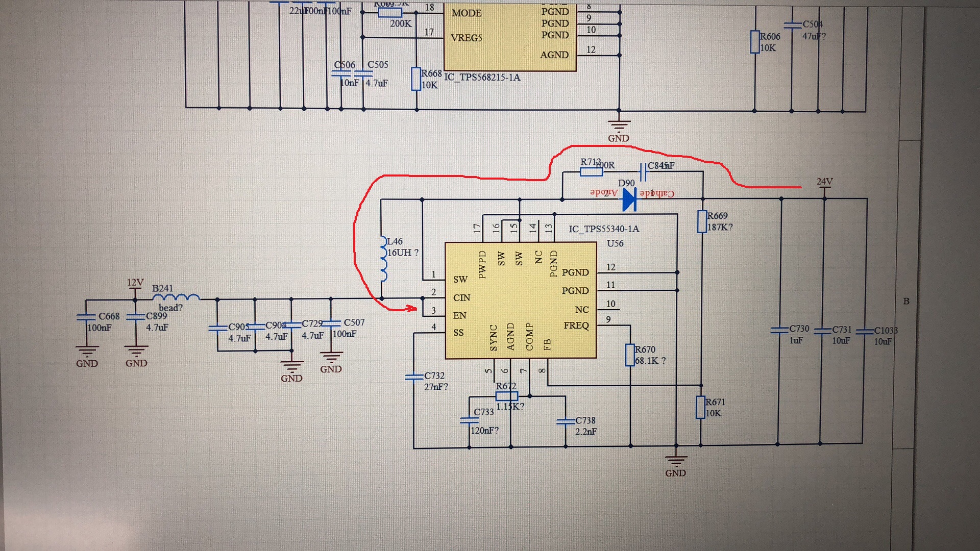Screen dimensions: 980x551
Task: Select the D90 diode symbol
Action: (629, 199)
